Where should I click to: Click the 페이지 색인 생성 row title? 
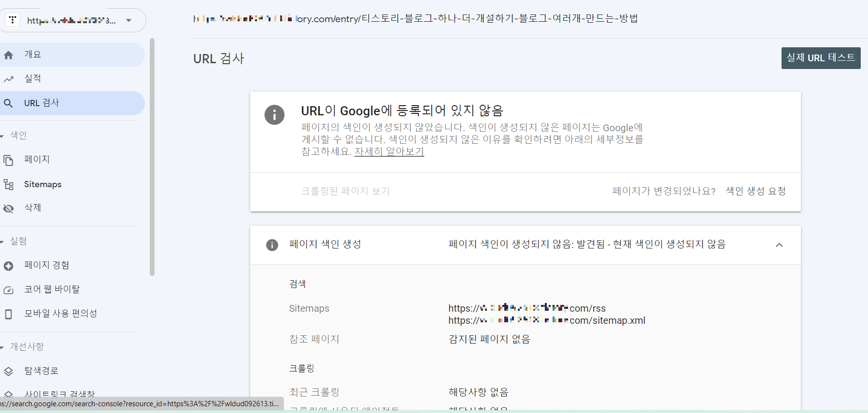pyautogui.click(x=325, y=245)
